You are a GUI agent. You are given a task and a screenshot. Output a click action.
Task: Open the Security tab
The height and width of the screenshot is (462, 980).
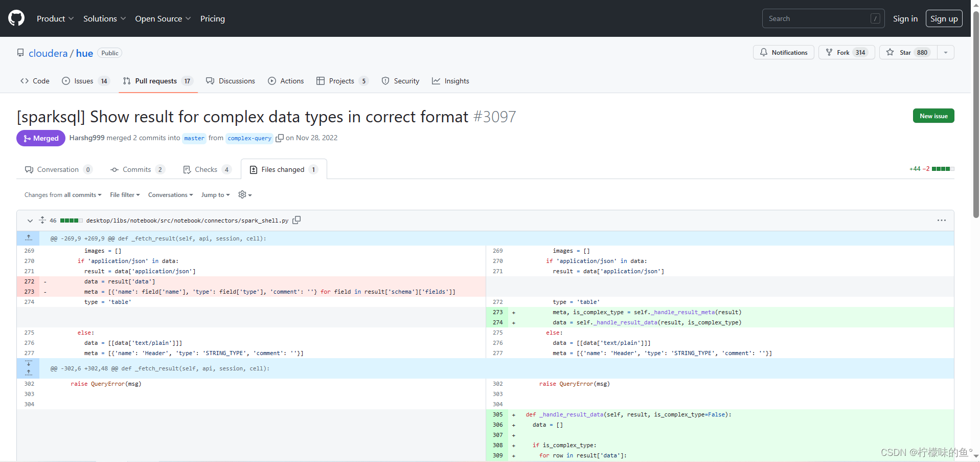(x=400, y=81)
